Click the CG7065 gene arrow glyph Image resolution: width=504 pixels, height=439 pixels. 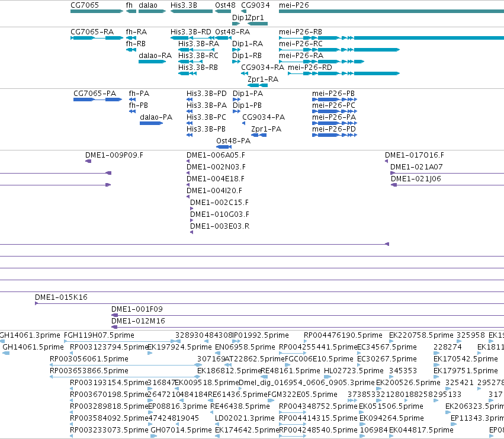[97, 11]
